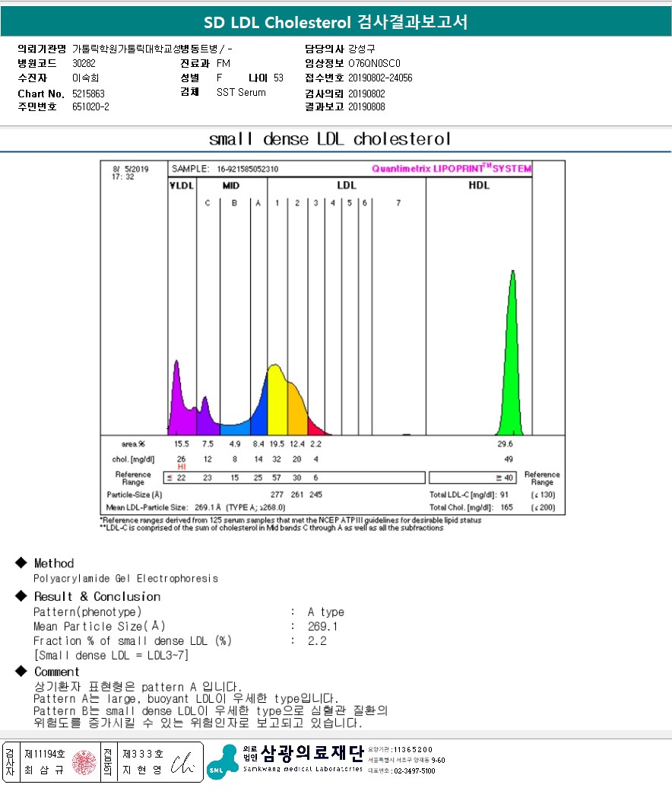Click the area % value '19.5'
Screen dimensions: 672x791
coord(277,444)
